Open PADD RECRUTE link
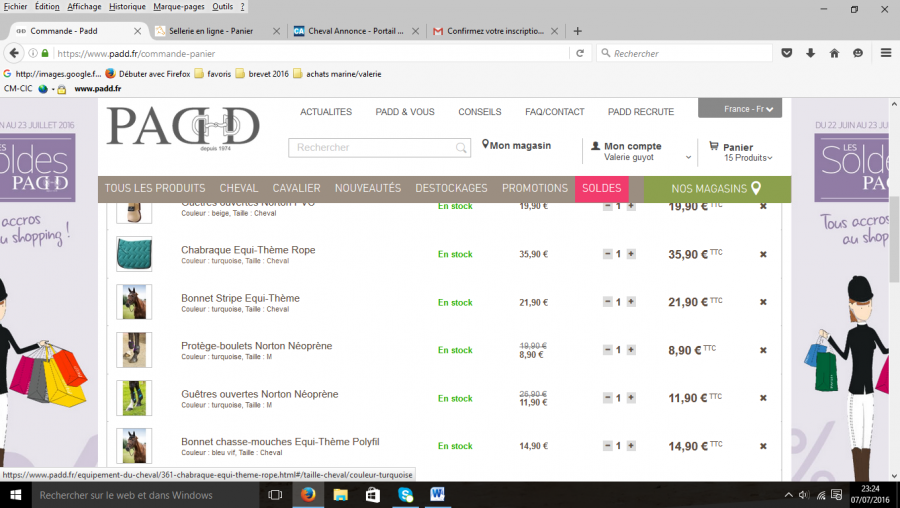 tap(641, 112)
